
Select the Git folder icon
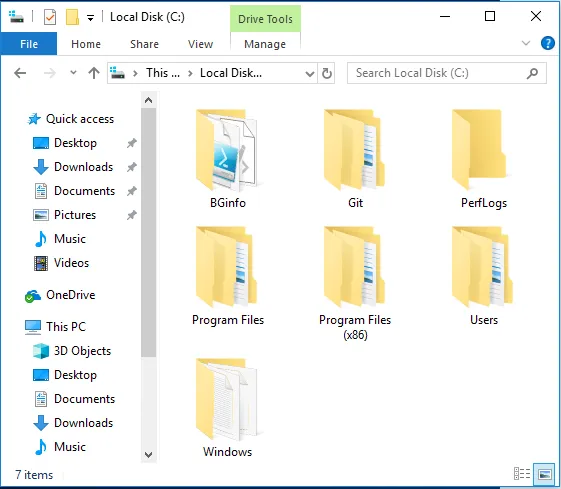click(x=355, y=150)
